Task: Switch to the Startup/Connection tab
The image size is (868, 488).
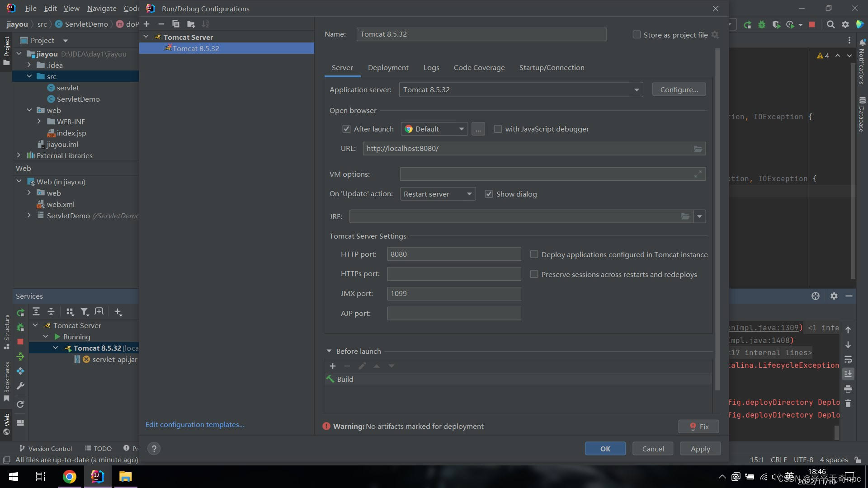Action: tap(552, 68)
